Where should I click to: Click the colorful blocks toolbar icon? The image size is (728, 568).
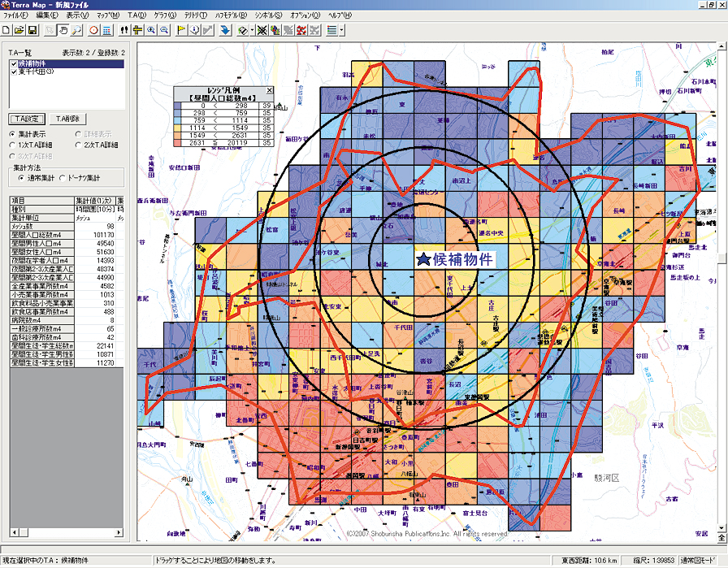tap(275, 31)
